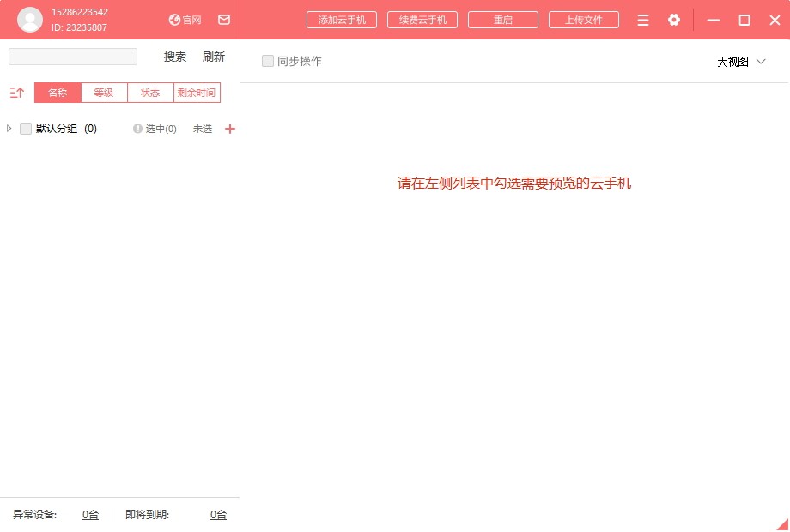Image resolution: width=790 pixels, height=532 pixels.
Task: Click the 重启 restart button
Action: point(503,20)
